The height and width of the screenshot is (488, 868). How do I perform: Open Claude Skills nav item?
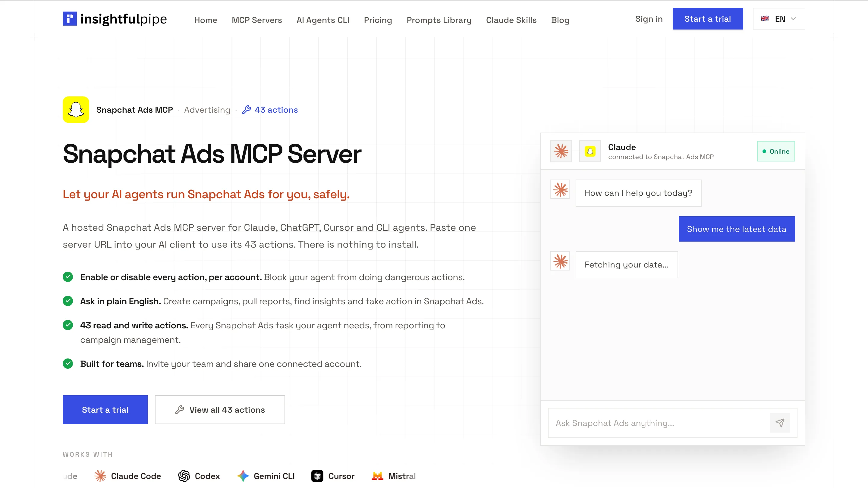[511, 20]
